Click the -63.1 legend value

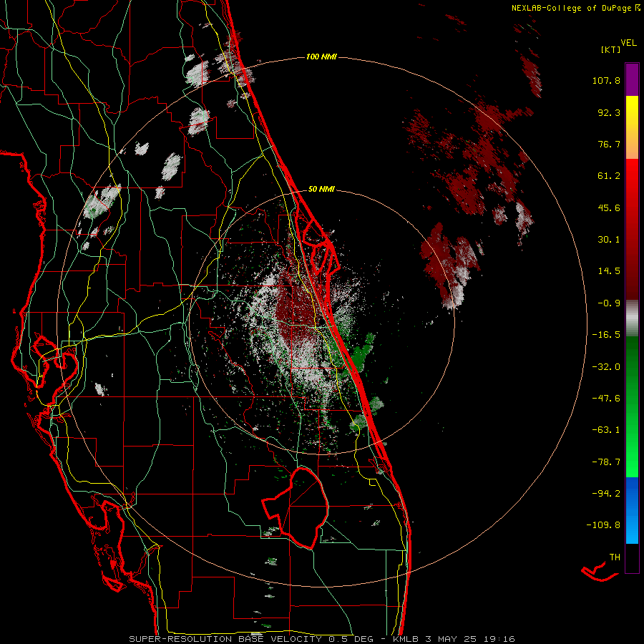pos(606,430)
